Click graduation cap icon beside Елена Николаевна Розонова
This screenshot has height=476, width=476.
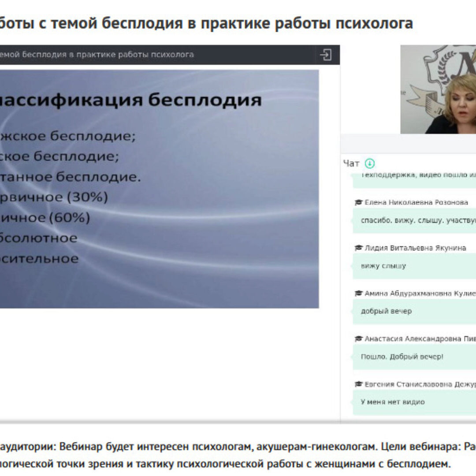point(359,202)
